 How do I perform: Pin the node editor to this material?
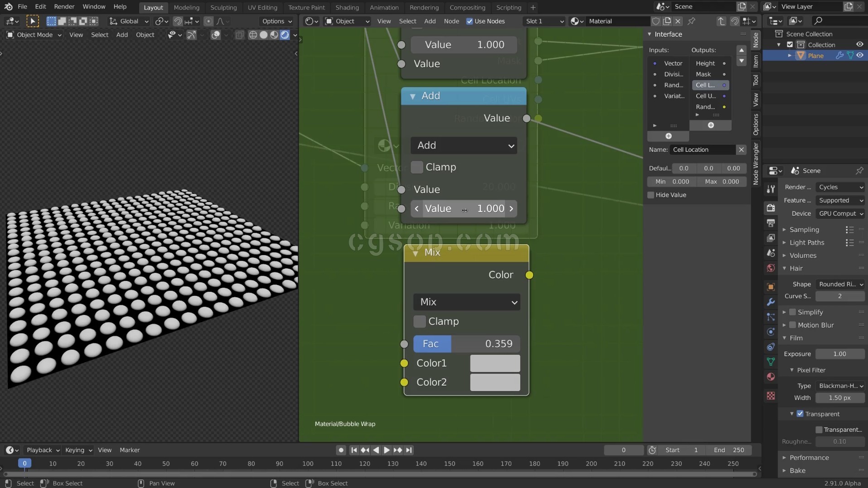[x=692, y=21]
